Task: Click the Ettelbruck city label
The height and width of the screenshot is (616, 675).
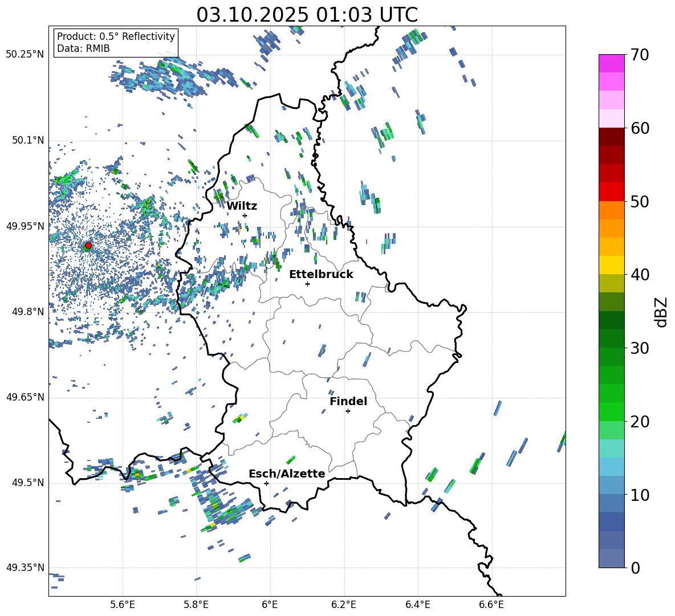Action: [321, 274]
